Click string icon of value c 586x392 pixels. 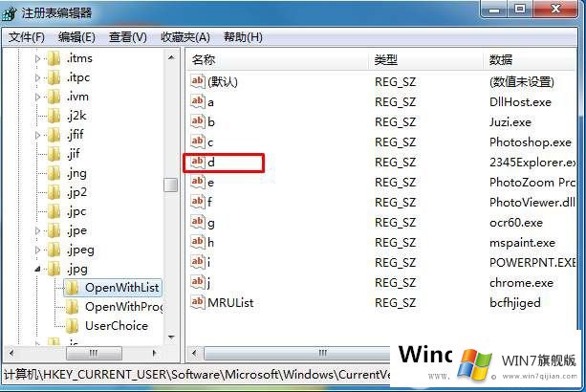click(x=197, y=142)
